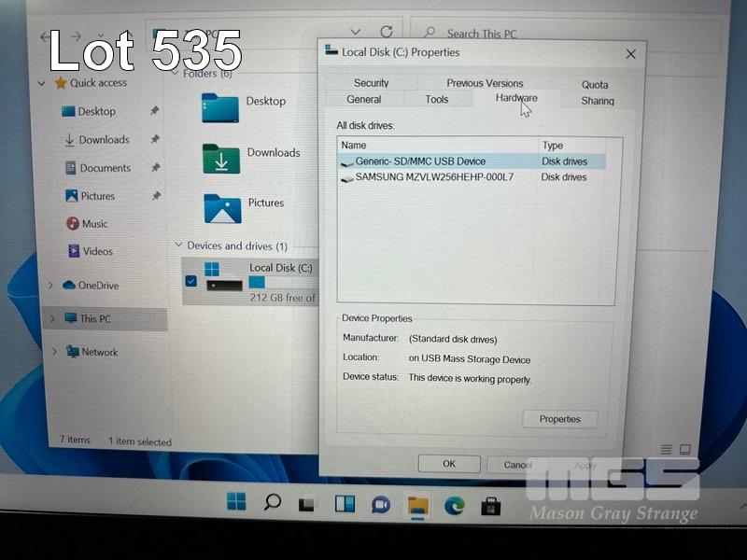Select SAMSUNG MZVLW256HEHP-000L7 in the disk list
The height and width of the screenshot is (560, 747).
[x=433, y=177]
